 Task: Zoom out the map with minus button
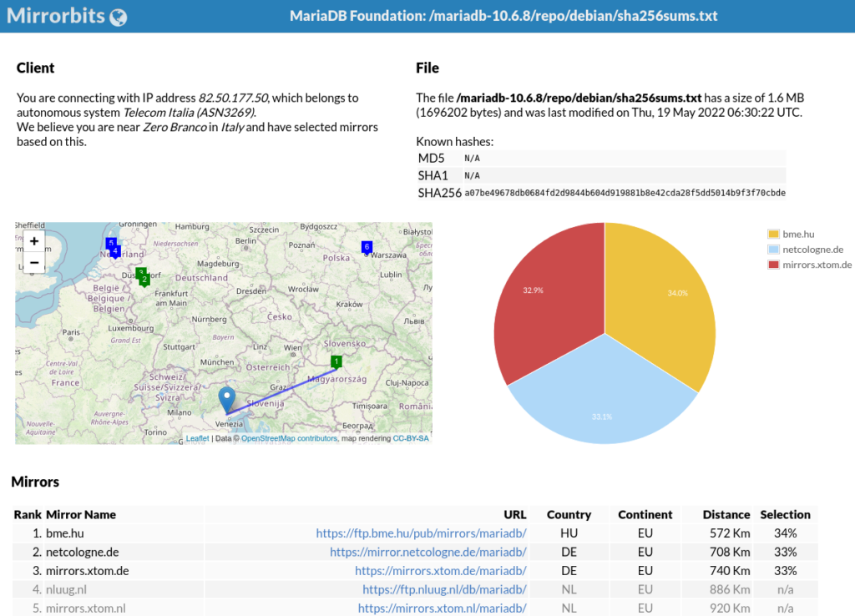pyautogui.click(x=33, y=262)
